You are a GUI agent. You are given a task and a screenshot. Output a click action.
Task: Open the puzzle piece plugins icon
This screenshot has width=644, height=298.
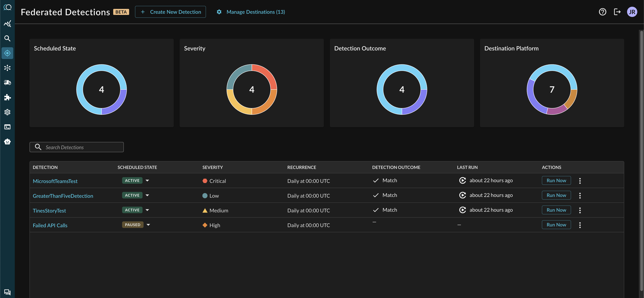(x=7, y=97)
